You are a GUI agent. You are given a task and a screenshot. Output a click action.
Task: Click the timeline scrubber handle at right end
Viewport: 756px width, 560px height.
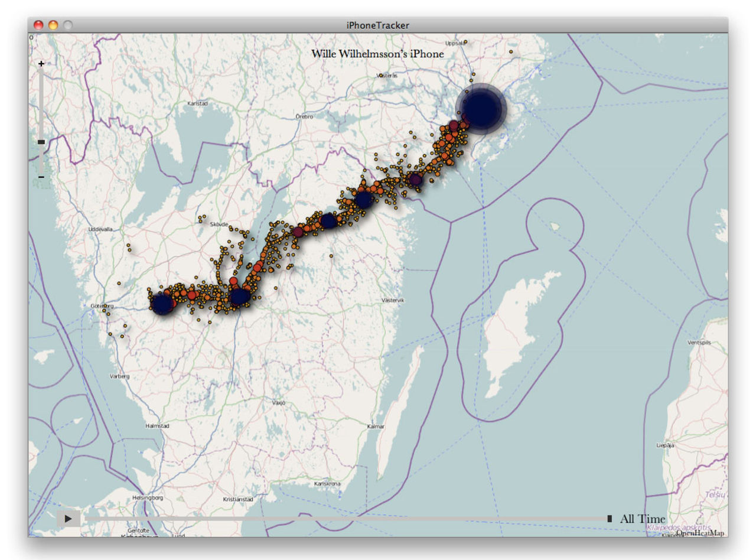tap(609, 519)
